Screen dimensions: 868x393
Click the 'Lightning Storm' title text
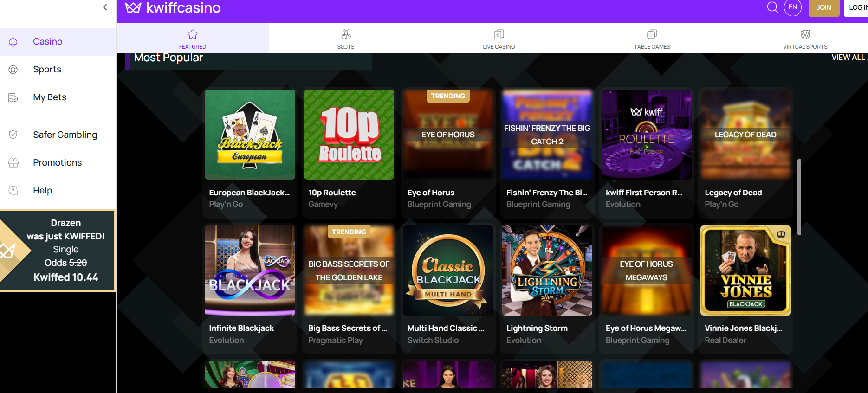point(537,328)
